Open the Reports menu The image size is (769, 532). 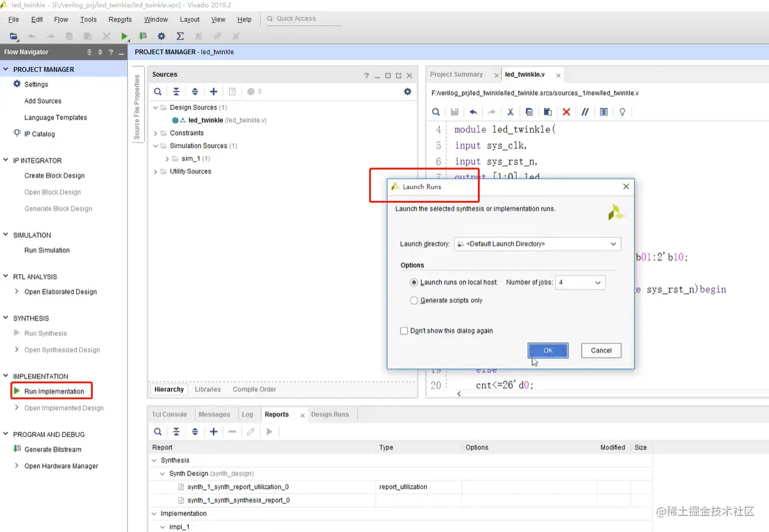coord(120,20)
